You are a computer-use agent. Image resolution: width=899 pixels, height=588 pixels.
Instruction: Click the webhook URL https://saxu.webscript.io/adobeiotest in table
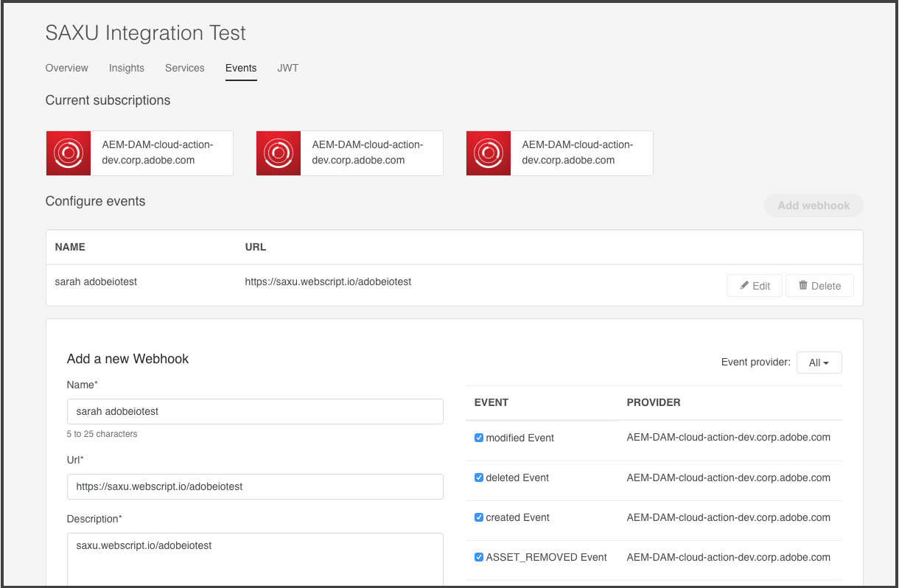(x=329, y=281)
